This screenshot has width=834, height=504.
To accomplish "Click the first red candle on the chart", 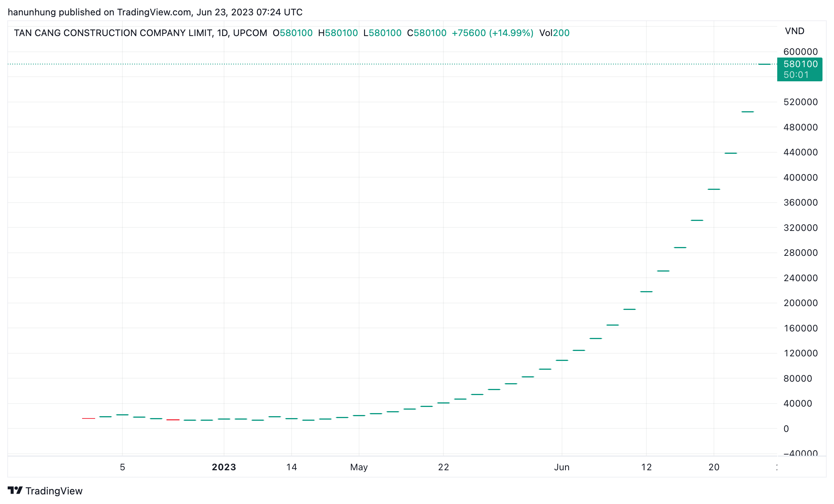I will pyautogui.click(x=89, y=418).
